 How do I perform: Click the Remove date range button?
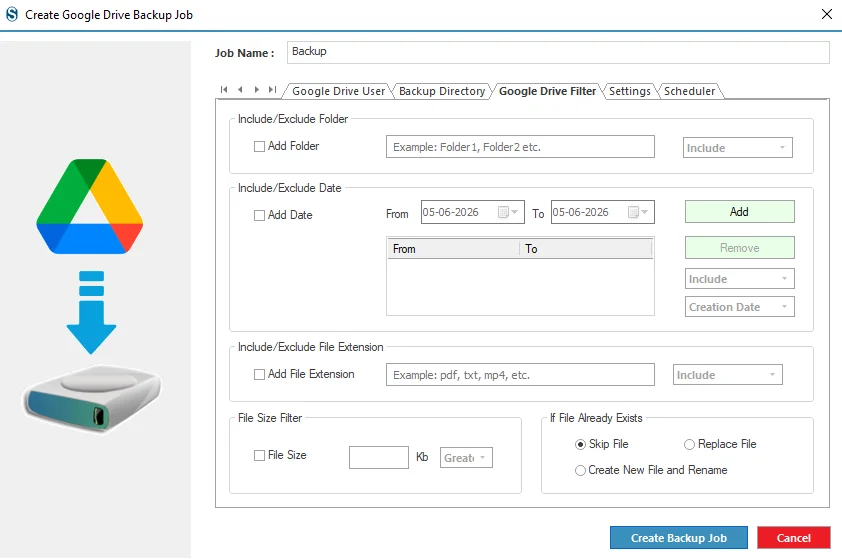tap(739, 248)
